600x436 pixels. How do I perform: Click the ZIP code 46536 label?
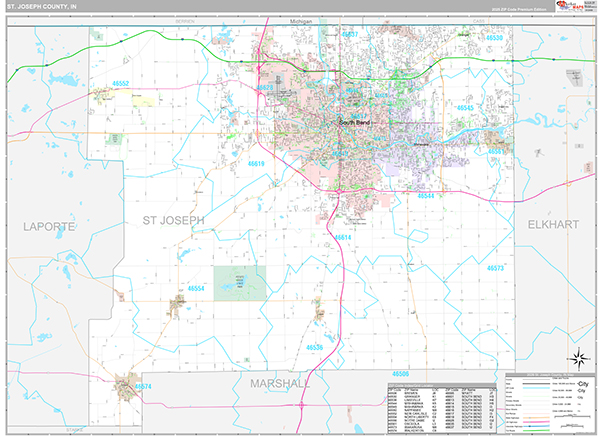316,347
